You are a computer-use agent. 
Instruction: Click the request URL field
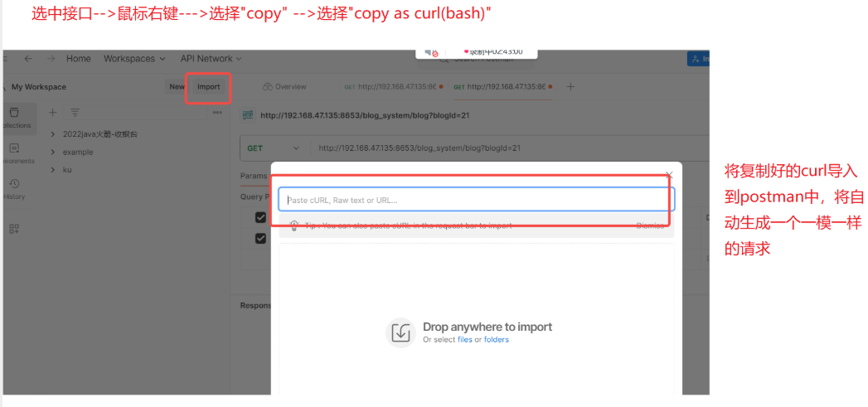pyautogui.click(x=509, y=148)
